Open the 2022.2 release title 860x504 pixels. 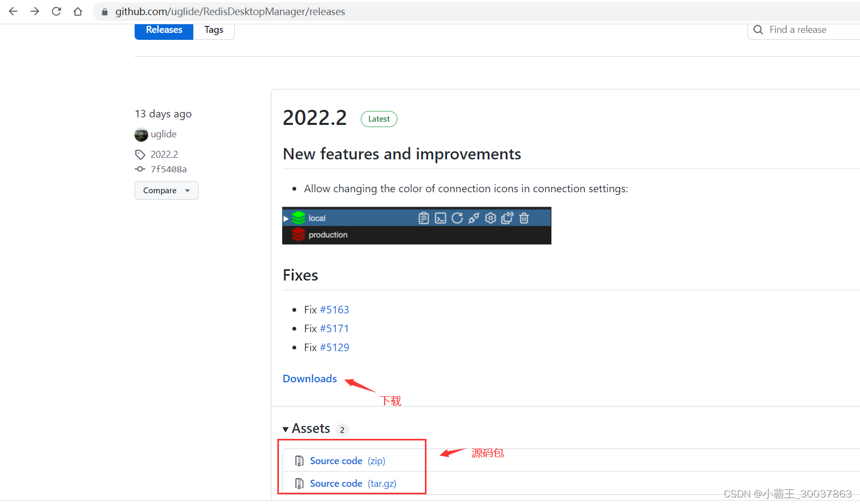[315, 118]
